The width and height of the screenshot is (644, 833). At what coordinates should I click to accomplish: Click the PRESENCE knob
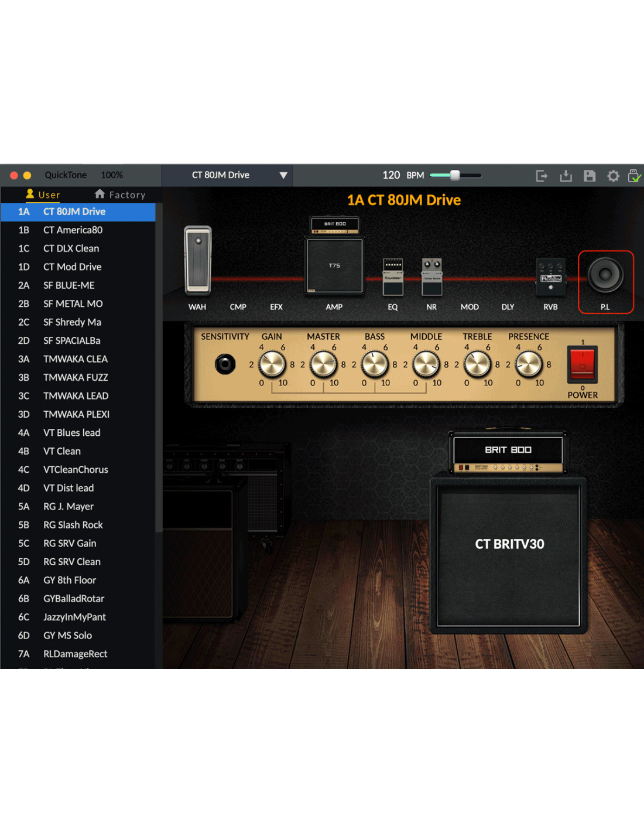coord(529,364)
